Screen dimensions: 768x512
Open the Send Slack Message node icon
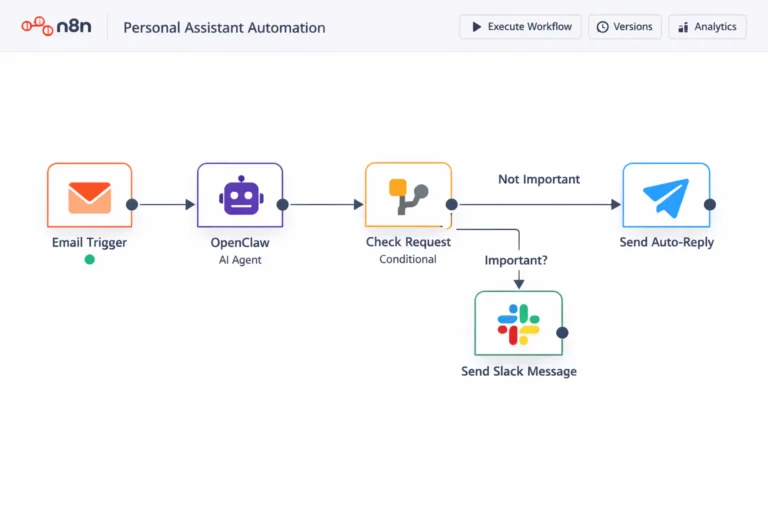(x=519, y=323)
